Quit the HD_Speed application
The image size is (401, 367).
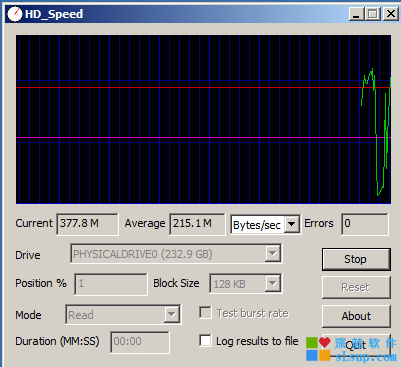[x=356, y=345]
